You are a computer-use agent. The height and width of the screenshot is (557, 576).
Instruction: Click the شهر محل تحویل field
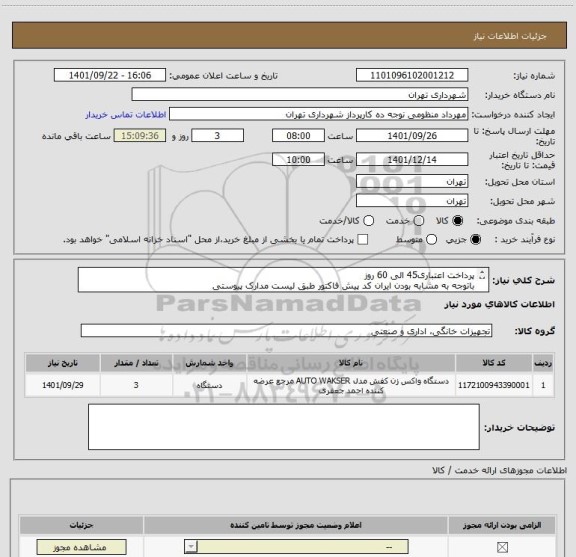click(x=412, y=201)
